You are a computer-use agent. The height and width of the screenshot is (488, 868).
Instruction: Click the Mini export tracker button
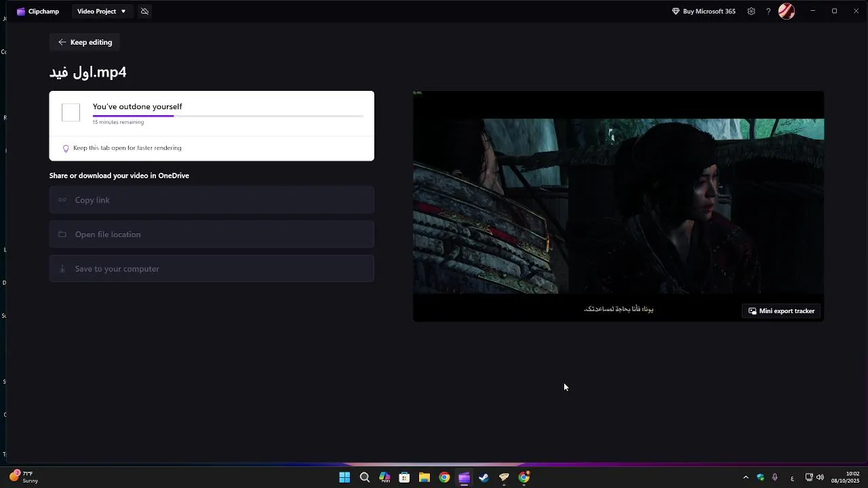(x=781, y=311)
